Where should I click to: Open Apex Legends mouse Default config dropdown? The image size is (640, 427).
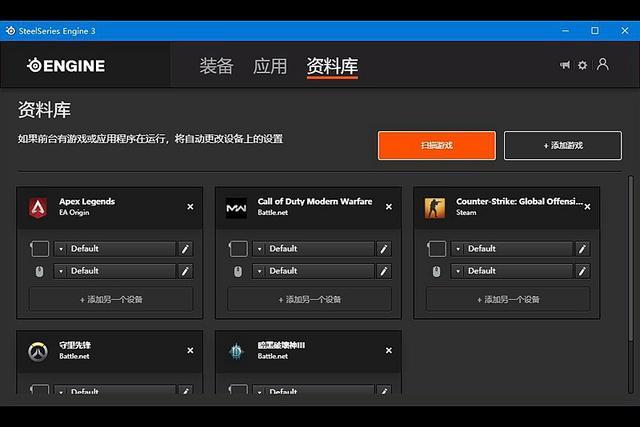(x=115, y=271)
